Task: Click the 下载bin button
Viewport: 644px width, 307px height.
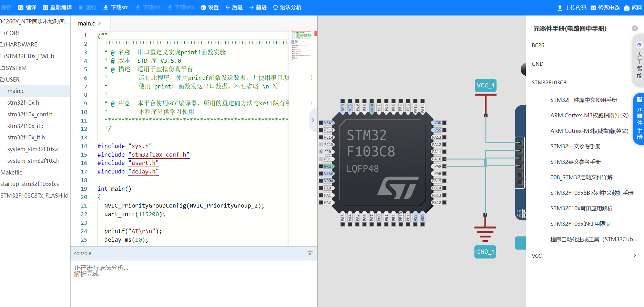Action: 148,7
